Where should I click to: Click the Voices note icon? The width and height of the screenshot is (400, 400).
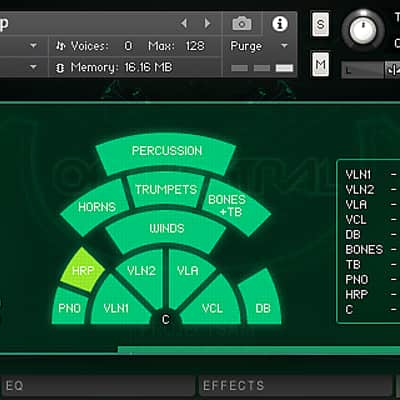point(60,46)
